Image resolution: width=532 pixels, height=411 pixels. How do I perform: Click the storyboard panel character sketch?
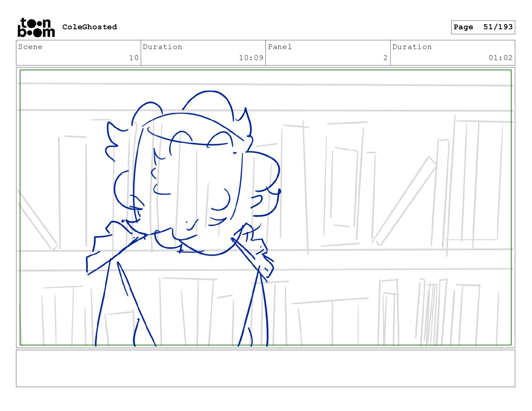coord(183,218)
